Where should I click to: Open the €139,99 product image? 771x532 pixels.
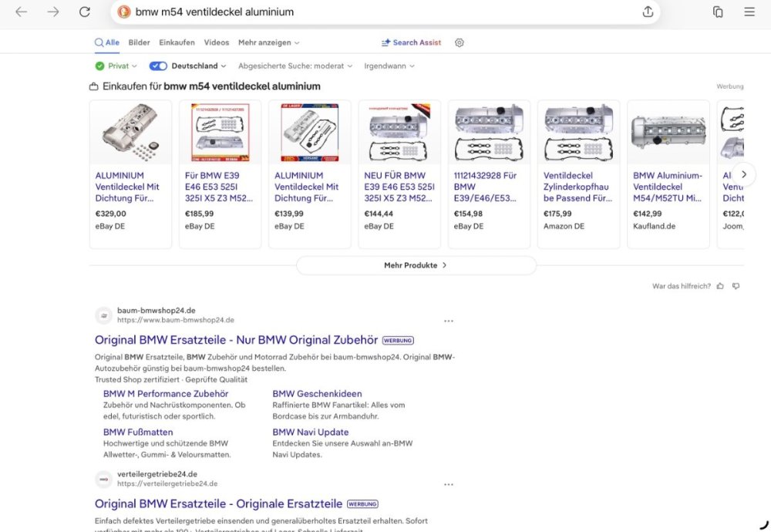click(x=310, y=133)
